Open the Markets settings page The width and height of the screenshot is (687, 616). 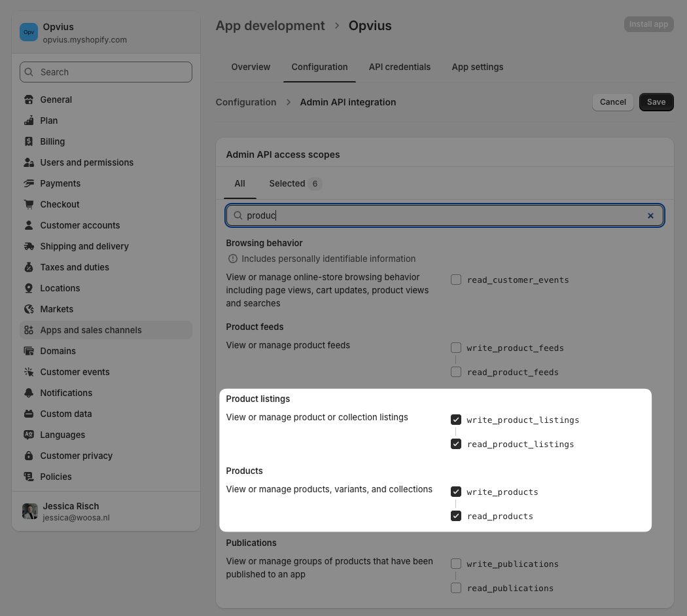pos(106,309)
